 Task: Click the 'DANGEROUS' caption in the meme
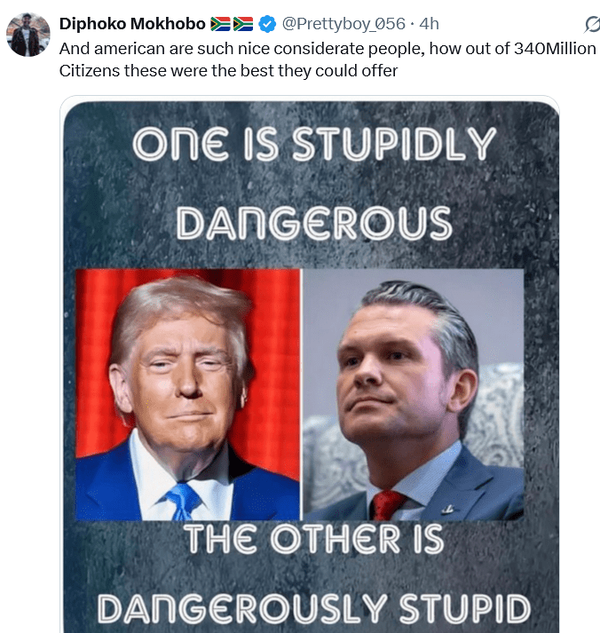click(314, 223)
